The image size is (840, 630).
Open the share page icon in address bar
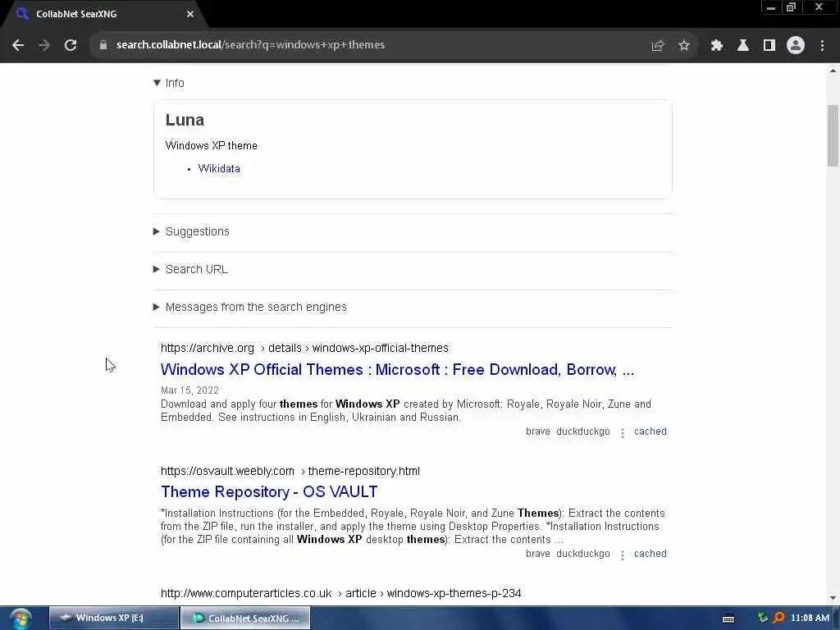click(657, 46)
